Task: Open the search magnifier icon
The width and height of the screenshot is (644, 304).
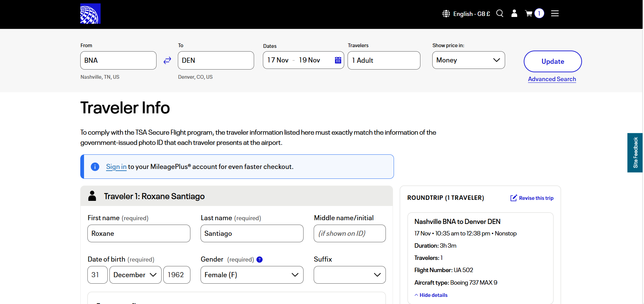Action: (x=500, y=14)
